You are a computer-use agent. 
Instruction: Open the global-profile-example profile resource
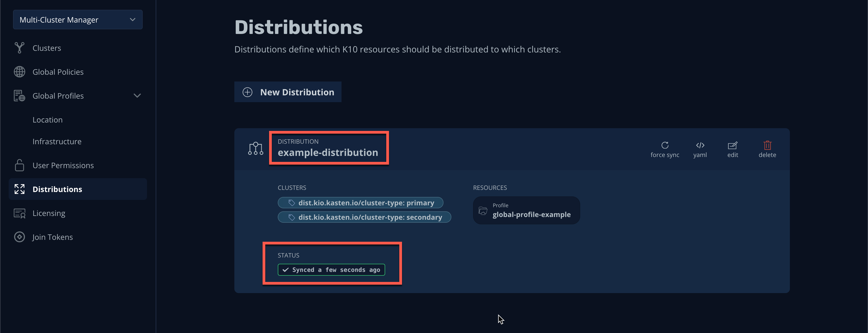tap(526, 210)
